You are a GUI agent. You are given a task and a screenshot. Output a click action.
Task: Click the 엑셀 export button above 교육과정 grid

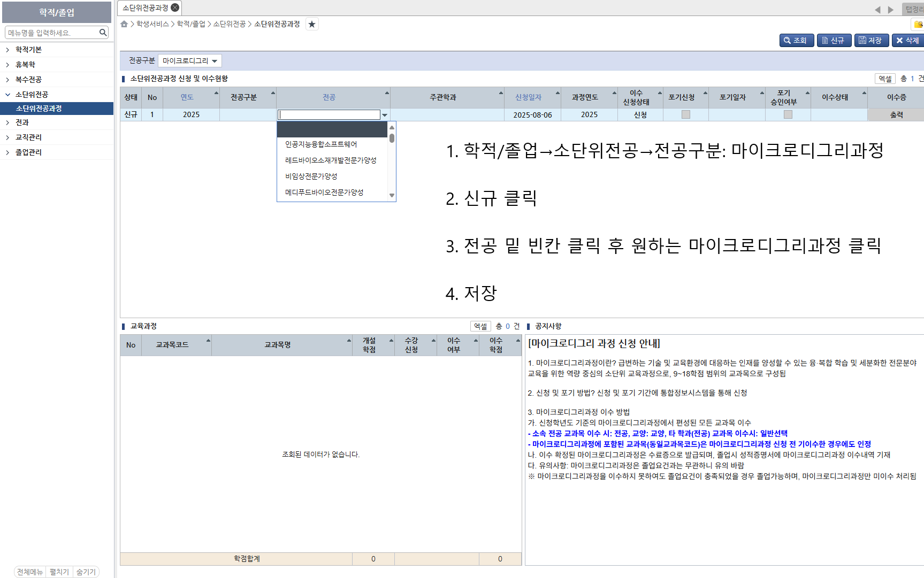point(480,326)
